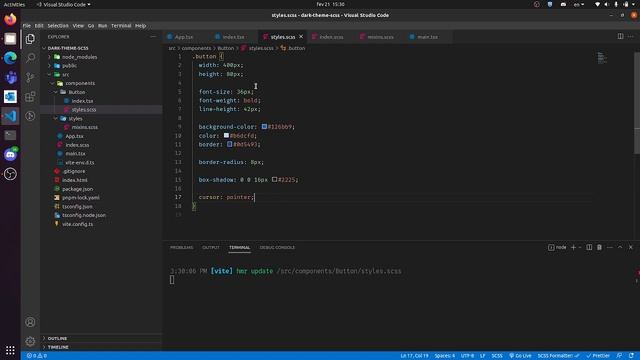640x360 pixels.
Task: Create a new terminal with the plus icon
Action: 573,247
